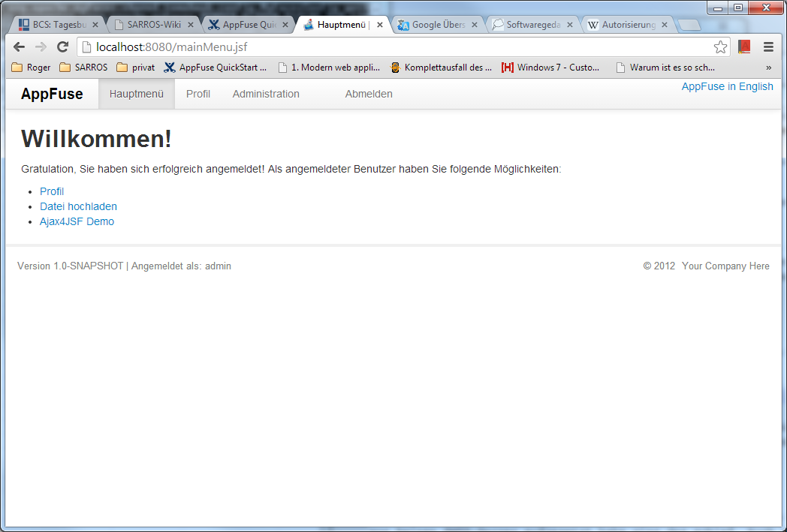Bookmark this page using the star icon
The image size is (787, 532).
coord(720,47)
